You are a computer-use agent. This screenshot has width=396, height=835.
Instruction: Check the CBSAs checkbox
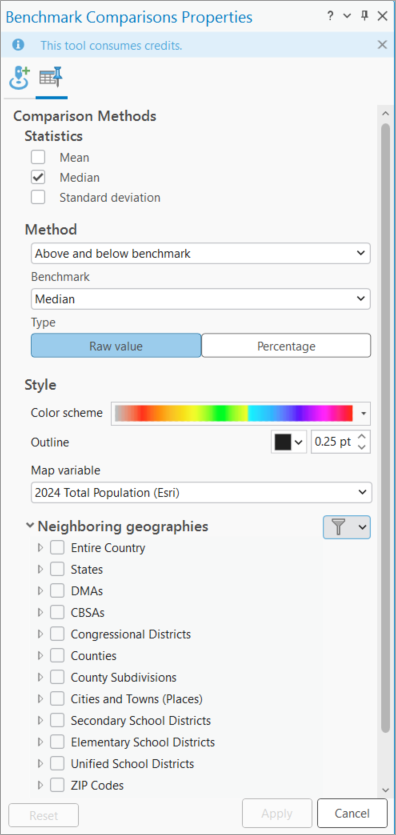click(57, 612)
